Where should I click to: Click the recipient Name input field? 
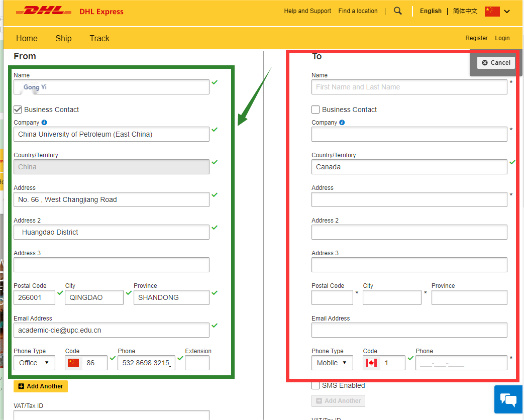tap(409, 87)
